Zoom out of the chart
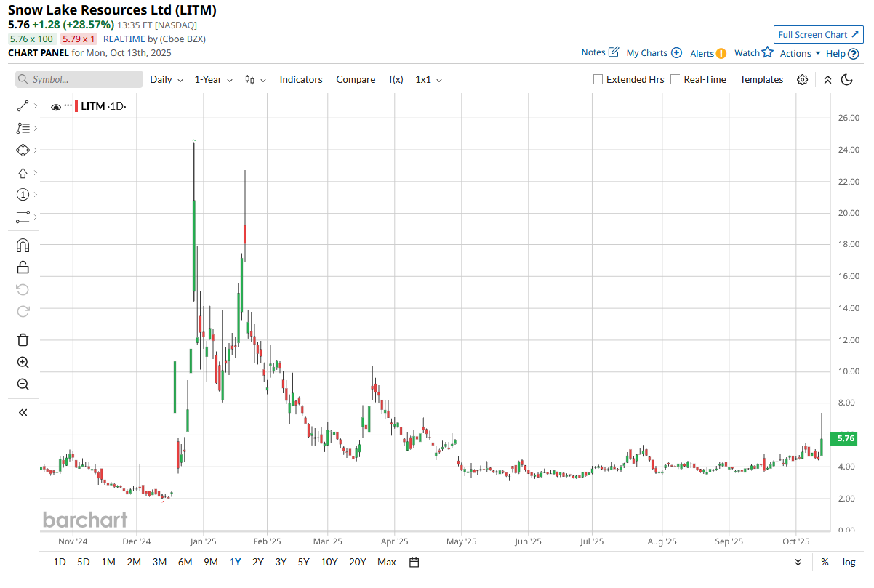 point(23,384)
